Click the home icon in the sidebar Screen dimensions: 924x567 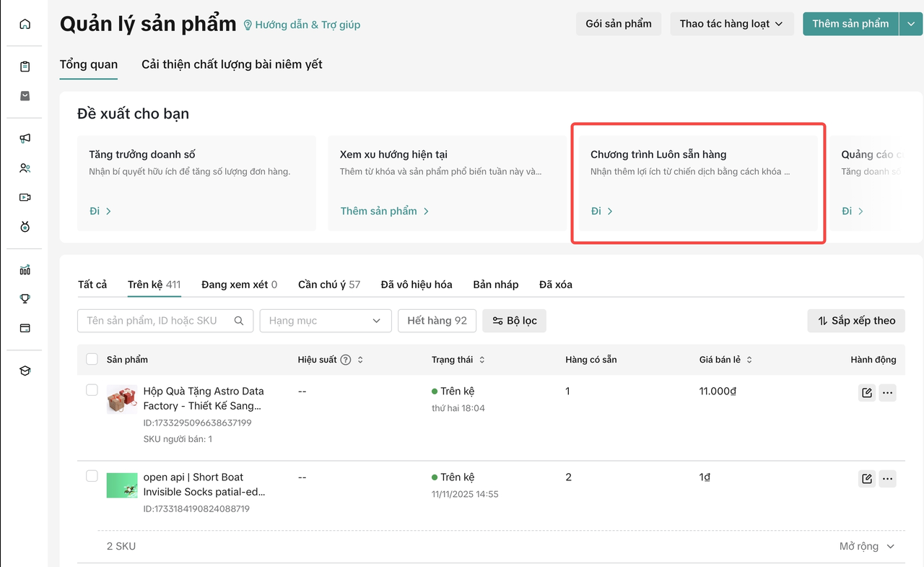click(25, 24)
